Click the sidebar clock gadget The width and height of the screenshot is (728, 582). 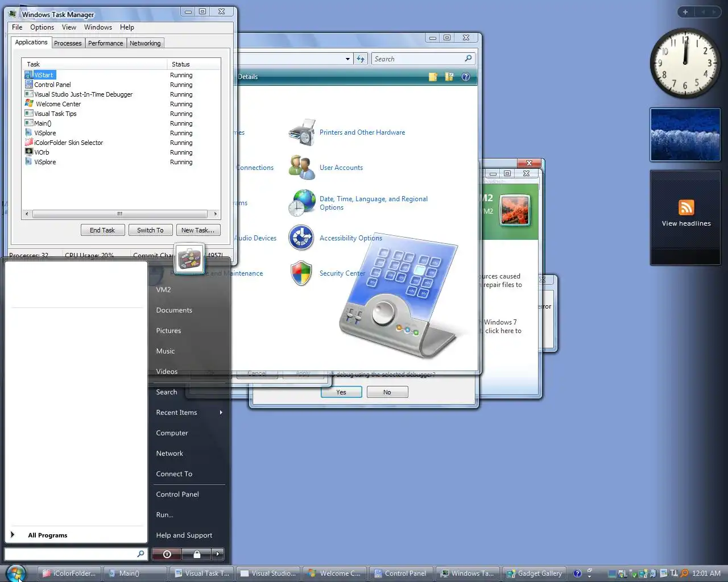pyautogui.click(x=685, y=63)
